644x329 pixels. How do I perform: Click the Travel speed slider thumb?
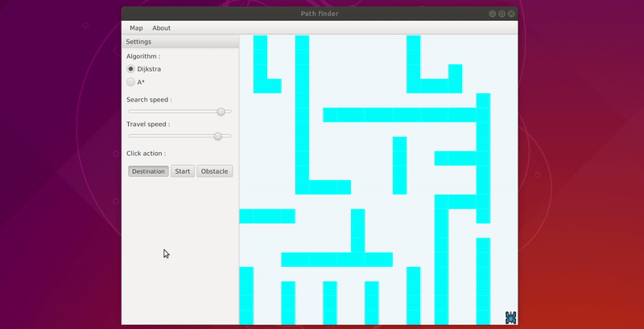[218, 136]
